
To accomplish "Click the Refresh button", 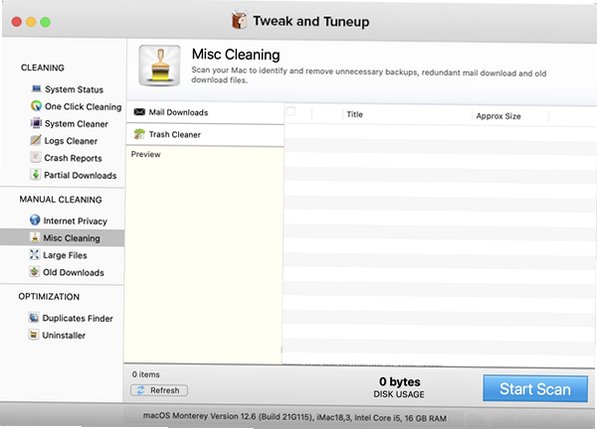I will (159, 390).
